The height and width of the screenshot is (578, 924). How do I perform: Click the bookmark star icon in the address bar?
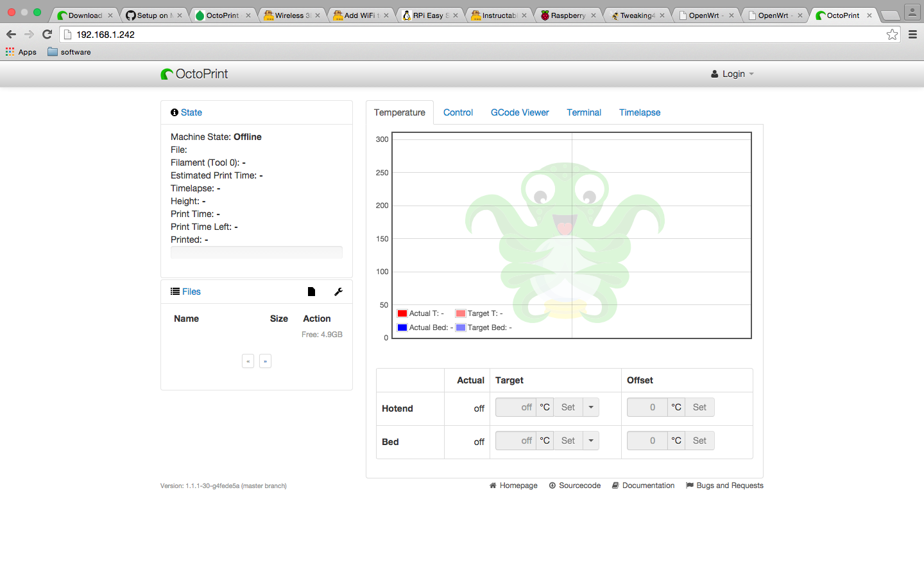click(x=892, y=34)
